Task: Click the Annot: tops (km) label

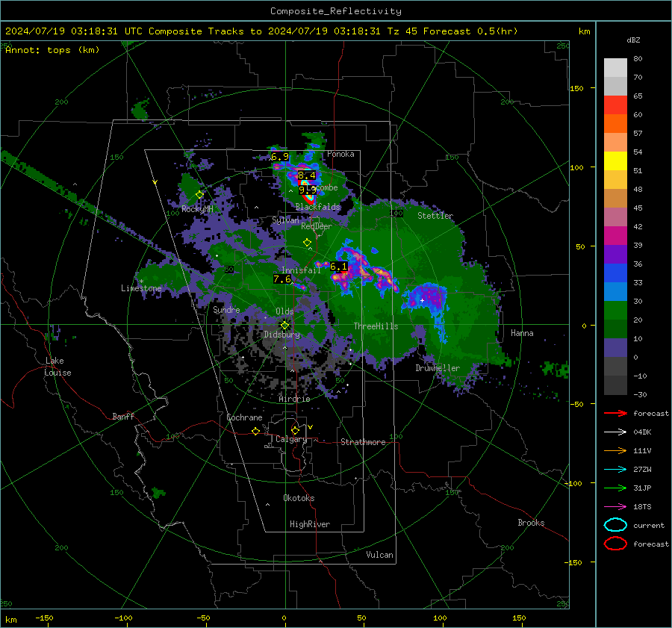Action: 52,50
